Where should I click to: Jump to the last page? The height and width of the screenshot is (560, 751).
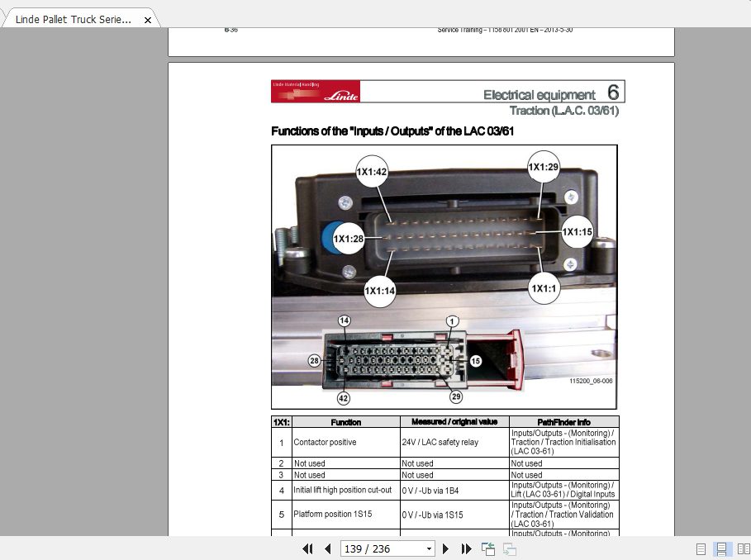point(466,548)
